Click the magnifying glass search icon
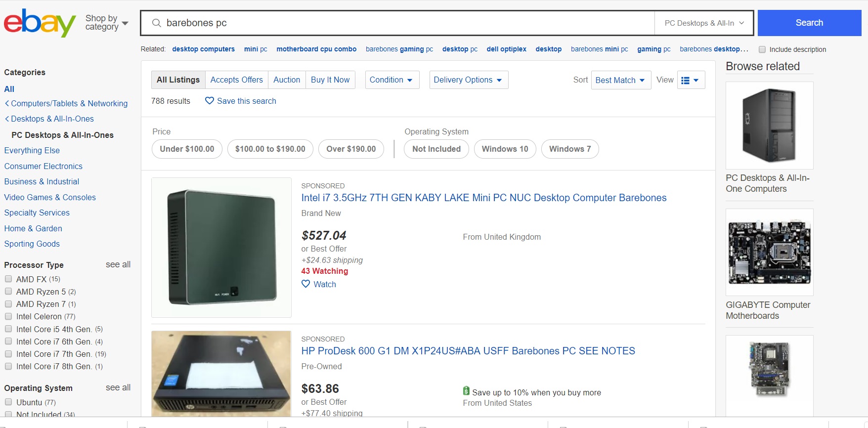The width and height of the screenshot is (868, 428). [157, 23]
